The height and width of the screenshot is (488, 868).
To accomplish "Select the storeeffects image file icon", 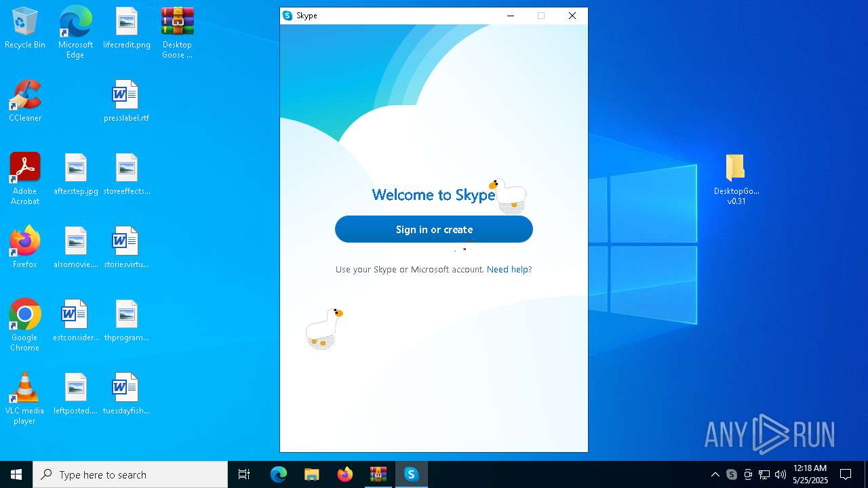I will [127, 175].
